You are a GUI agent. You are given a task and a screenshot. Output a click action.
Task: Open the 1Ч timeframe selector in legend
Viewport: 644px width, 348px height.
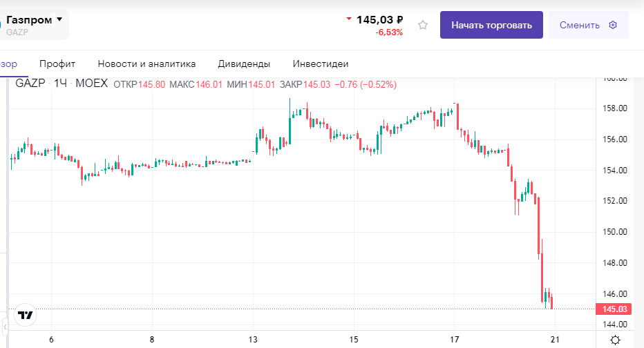point(61,84)
